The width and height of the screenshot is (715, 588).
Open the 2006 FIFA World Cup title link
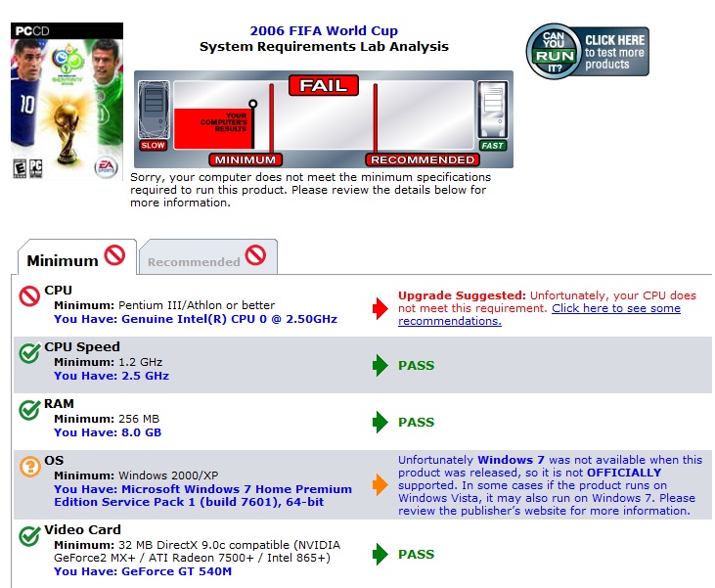324,30
